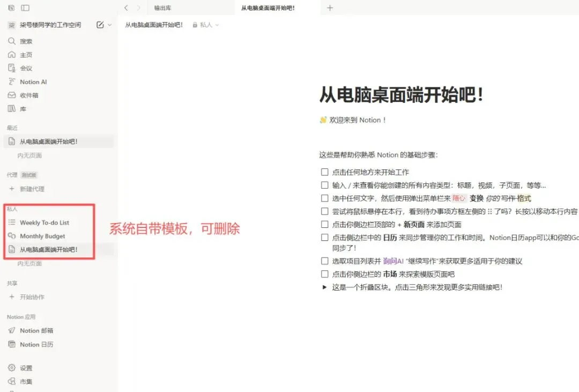Open 设置 from the sidebar
The image size is (579, 392).
59,368
